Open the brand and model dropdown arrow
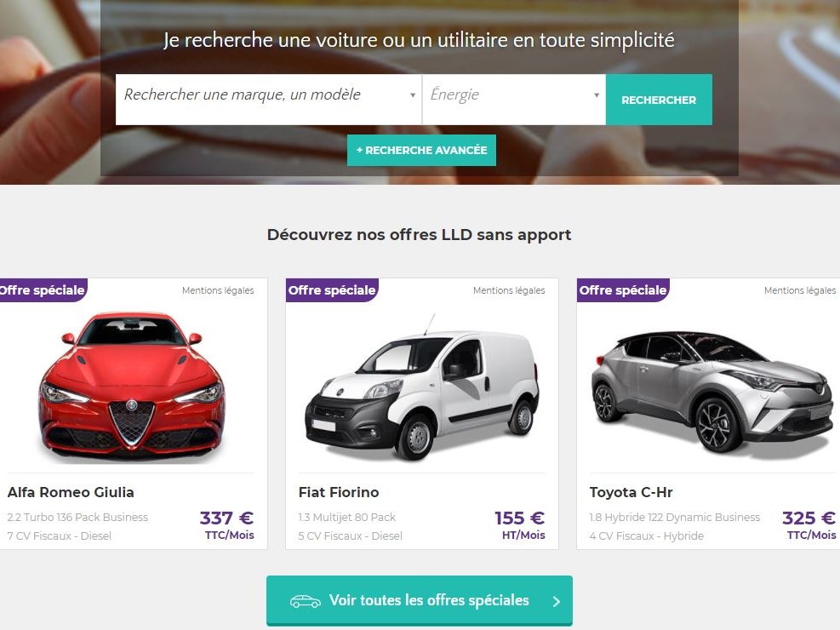This screenshot has height=630, width=840. tap(413, 95)
